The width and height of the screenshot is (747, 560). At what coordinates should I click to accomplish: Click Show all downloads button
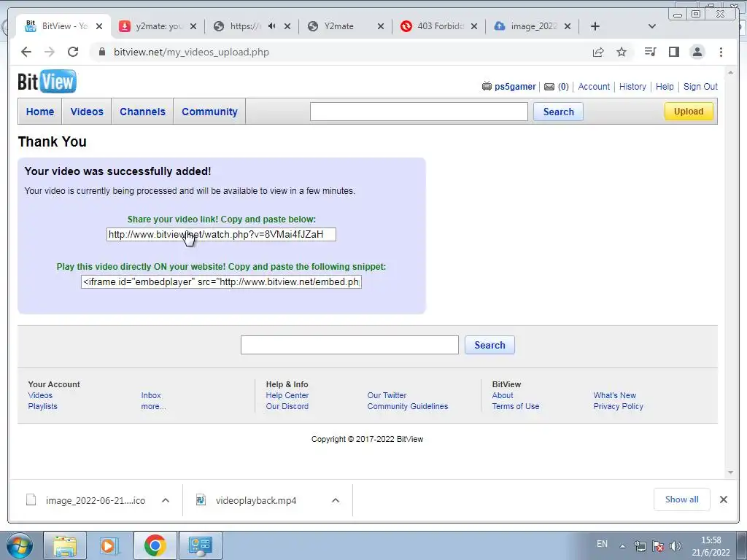(x=682, y=499)
